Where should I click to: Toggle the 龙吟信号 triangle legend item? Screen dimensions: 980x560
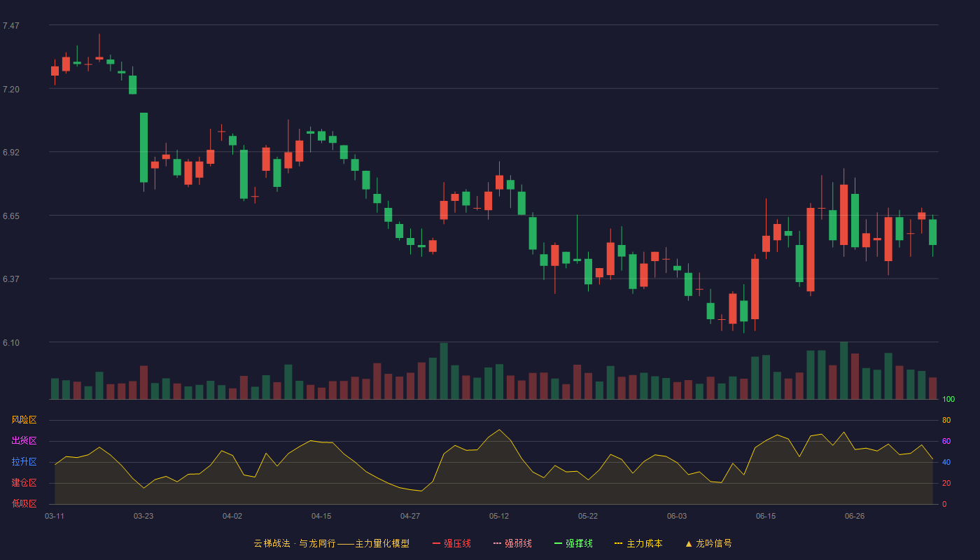[x=708, y=543]
